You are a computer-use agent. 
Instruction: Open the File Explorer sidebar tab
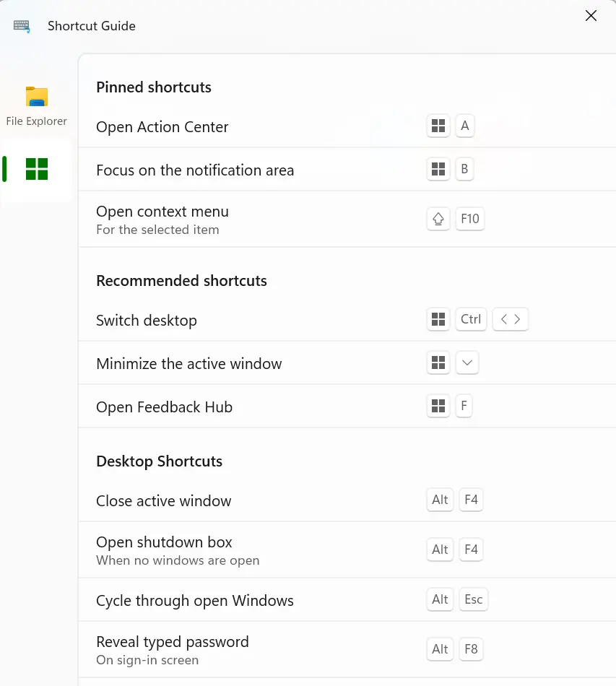click(36, 106)
